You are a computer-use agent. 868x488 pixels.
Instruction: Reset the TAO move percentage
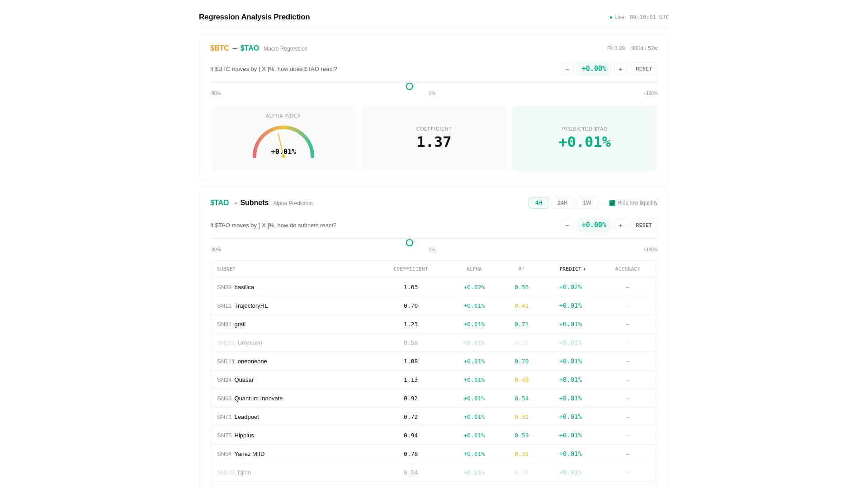(x=643, y=225)
